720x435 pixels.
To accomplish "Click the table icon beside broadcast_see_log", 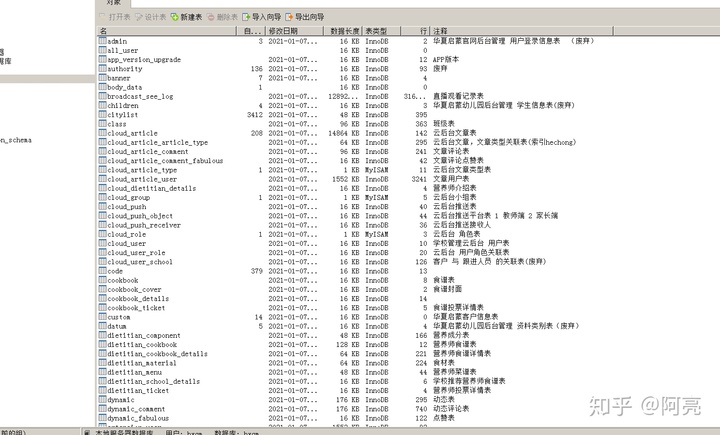I will click(x=102, y=96).
